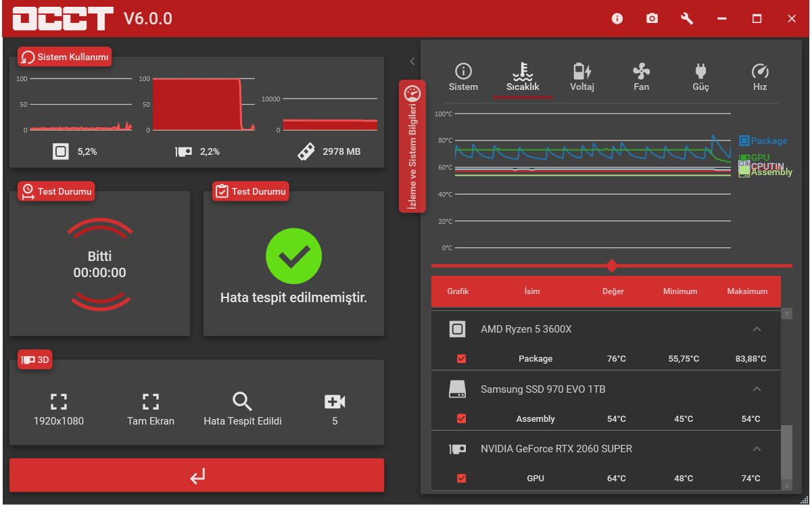Image resolution: width=812 pixels, height=507 pixels.
Task: Click the NVIDIA RTX 2060 SUPER GPU icon
Action: click(x=457, y=449)
